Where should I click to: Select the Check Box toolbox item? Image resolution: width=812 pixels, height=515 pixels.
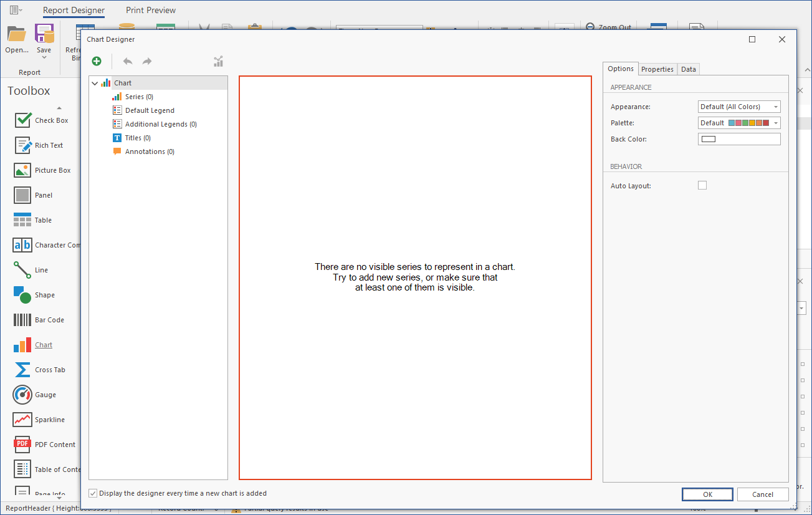point(22,120)
